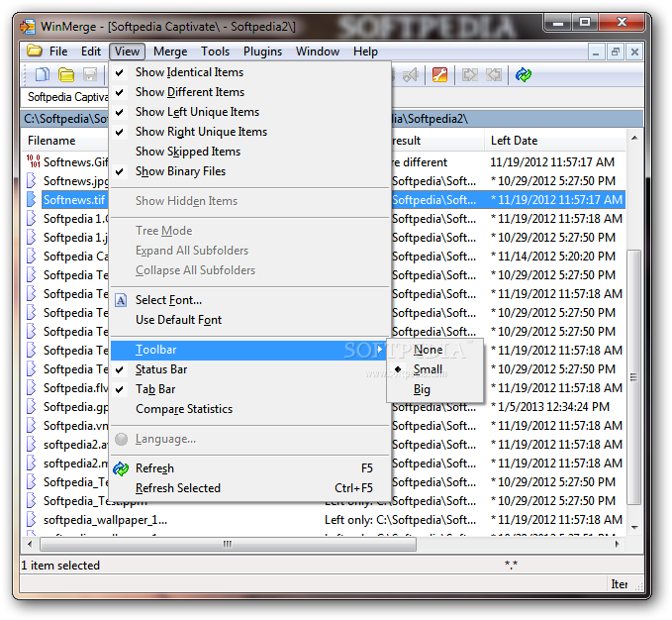Click the vertical scrollbar down arrow

click(x=634, y=527)
